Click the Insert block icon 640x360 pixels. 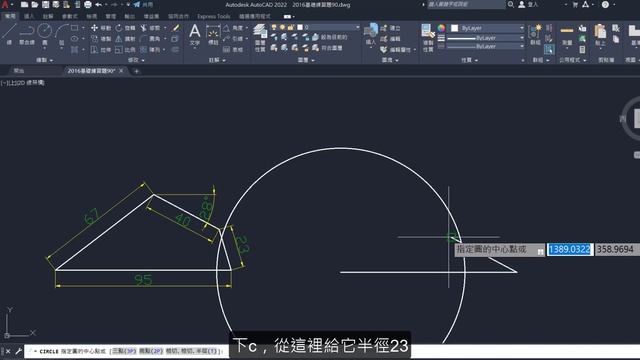pyautogui.click(x=371, y=34)
